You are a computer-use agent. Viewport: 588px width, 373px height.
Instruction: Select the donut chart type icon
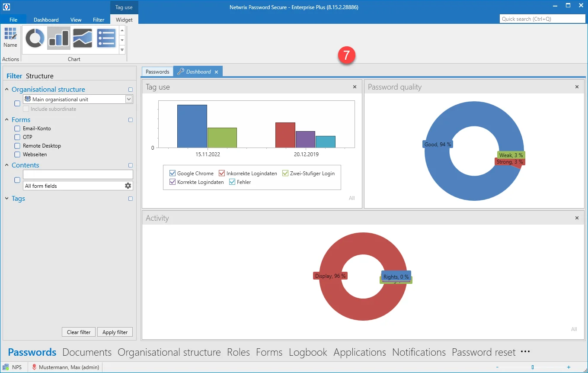[x=35, y=38]
